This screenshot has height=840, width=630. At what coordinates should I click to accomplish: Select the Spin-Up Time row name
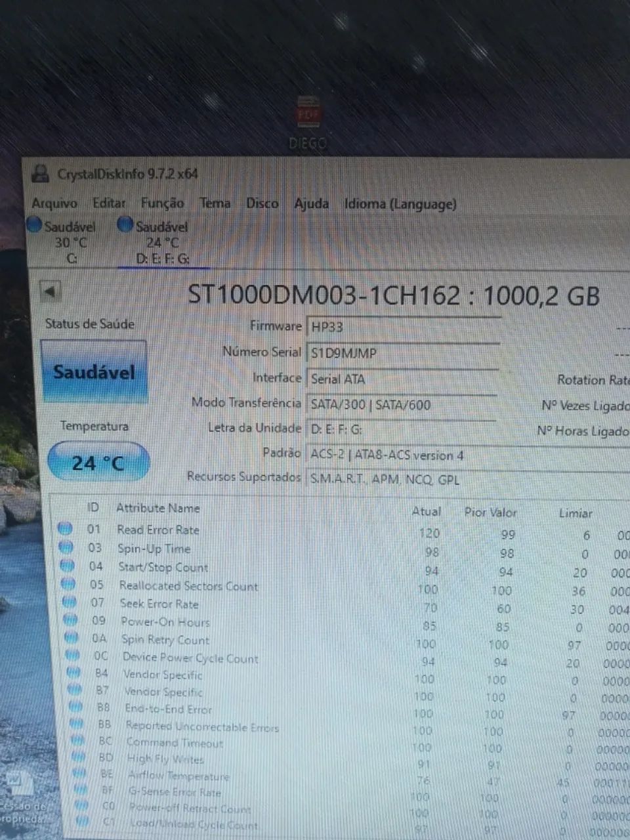click(154, 549)
